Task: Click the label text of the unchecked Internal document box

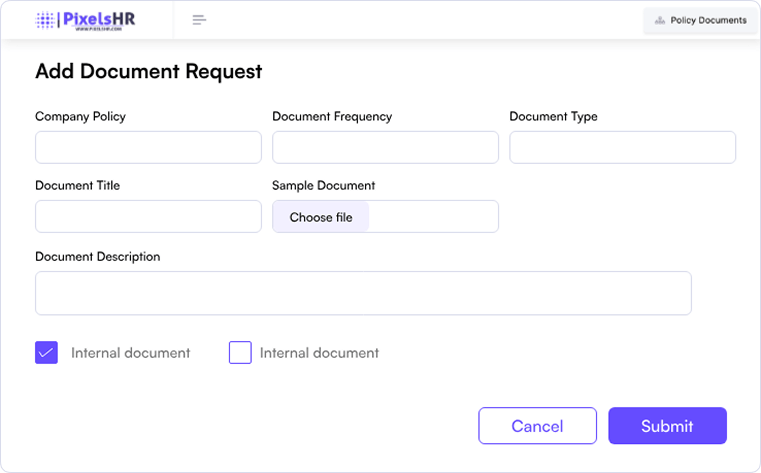Action: coord(319,353)
